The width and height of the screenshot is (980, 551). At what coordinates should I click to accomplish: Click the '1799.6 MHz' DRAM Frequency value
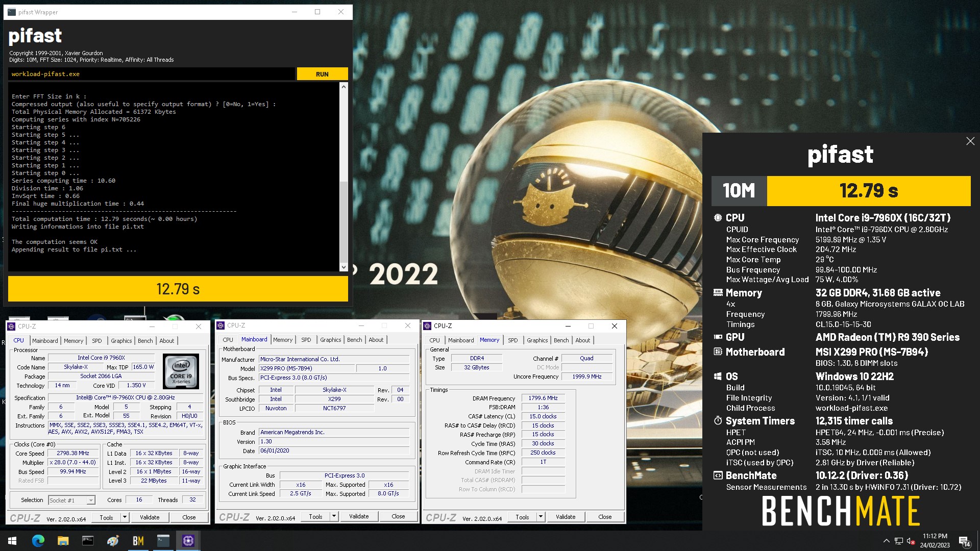pos(543,398)
